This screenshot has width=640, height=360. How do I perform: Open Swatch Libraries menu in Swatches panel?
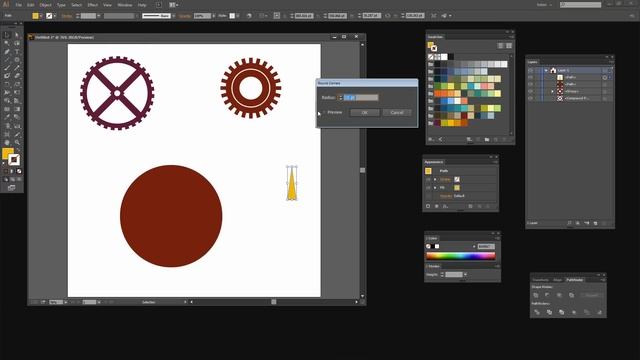[431, 140]
